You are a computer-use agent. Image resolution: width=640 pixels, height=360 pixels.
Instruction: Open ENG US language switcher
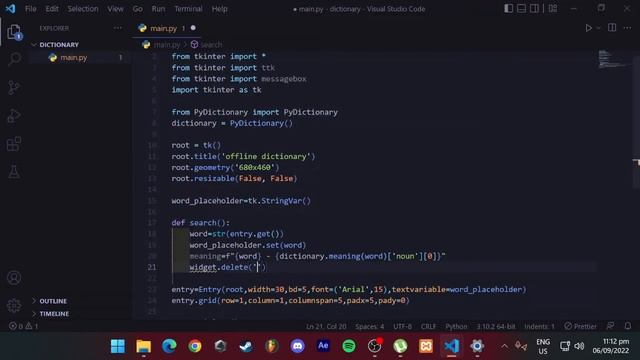[x=543, y=346]
